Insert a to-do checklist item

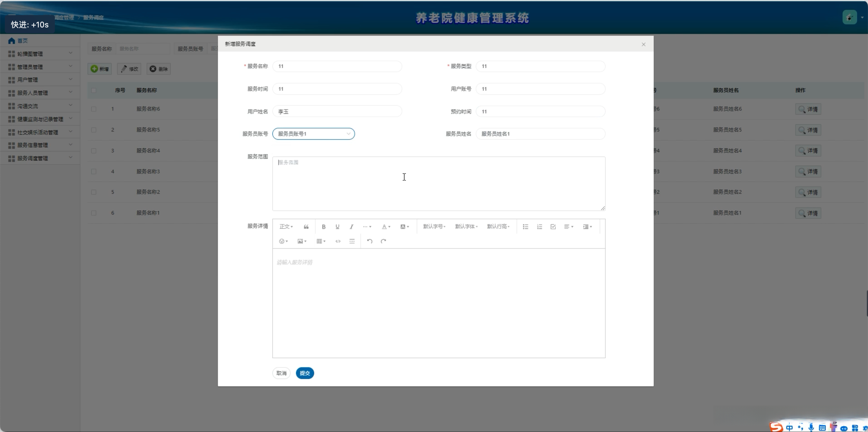(x=553, y=227)
